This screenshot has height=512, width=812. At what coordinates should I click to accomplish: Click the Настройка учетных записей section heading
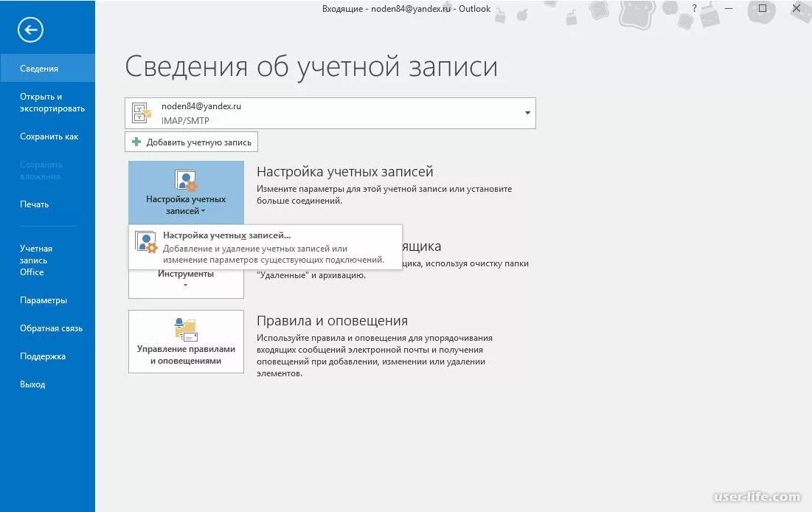click(x=345, y=172)
